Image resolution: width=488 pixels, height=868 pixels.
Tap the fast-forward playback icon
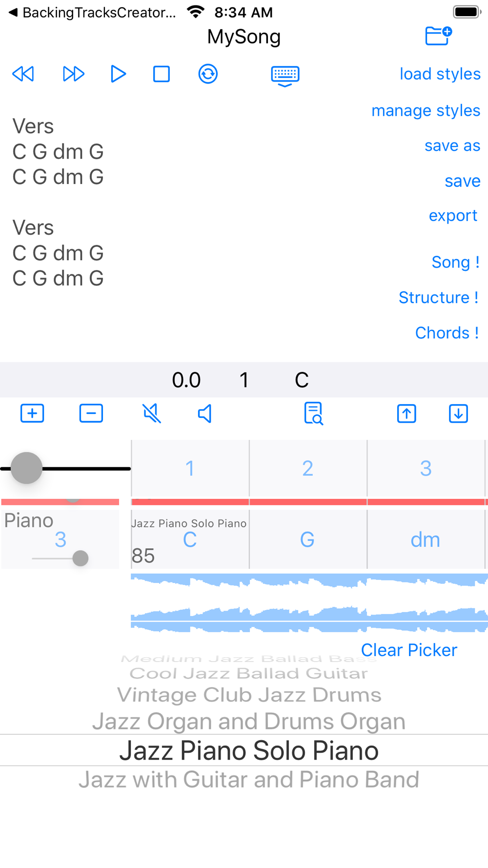(x=74, y=74)
